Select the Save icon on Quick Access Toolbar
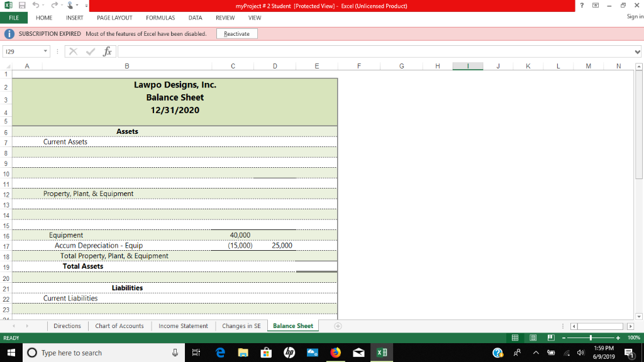This screenshot has height=362, width=644. coord(21,5)
